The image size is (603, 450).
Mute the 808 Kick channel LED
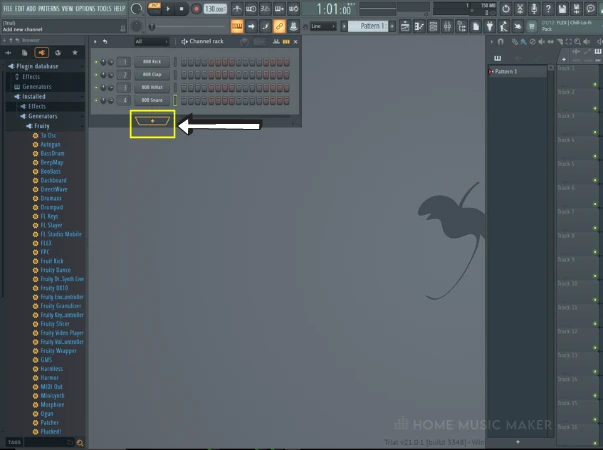click(x=96, y=62)
